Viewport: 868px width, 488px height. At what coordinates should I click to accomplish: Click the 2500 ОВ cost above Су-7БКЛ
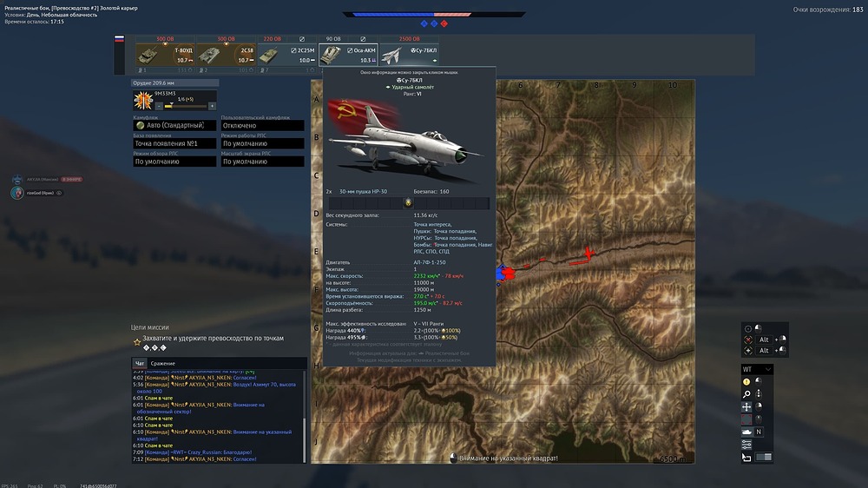(x=409, y=39)
